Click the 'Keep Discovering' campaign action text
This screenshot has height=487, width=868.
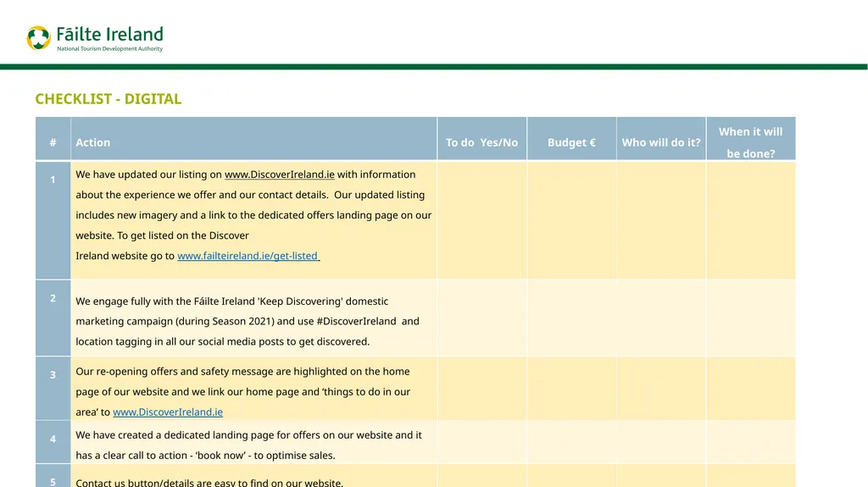(248, 321)
